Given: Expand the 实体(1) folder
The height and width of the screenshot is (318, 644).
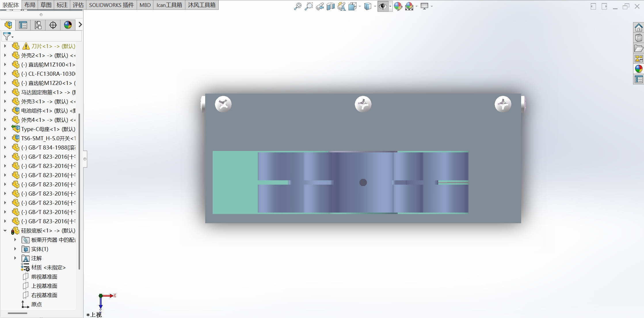Looking at the screenshot, I should pos(15,249).
